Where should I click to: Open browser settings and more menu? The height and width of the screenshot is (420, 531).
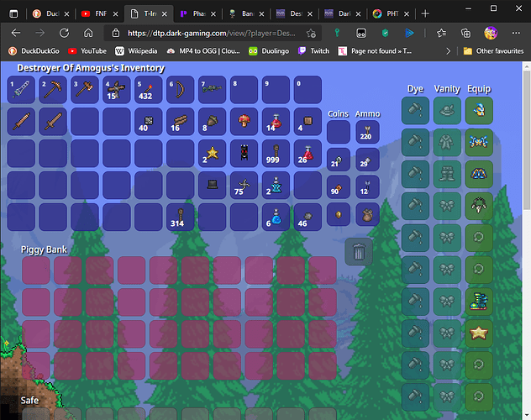click(x=516, y=33)
